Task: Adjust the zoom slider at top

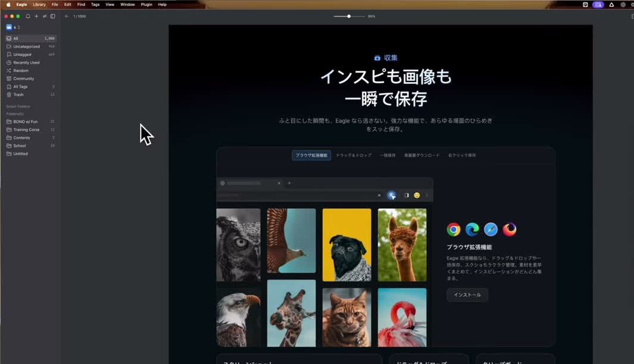Action: pos(349,16)
